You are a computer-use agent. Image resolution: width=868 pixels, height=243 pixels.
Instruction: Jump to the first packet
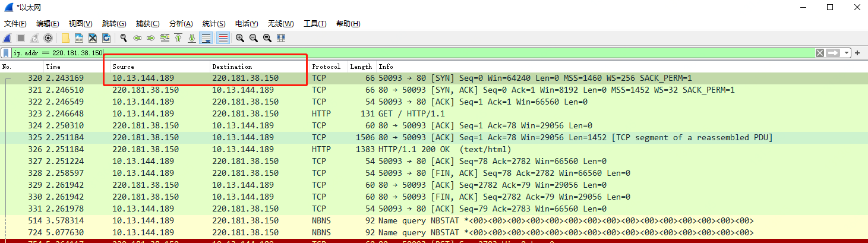(178, 38)
